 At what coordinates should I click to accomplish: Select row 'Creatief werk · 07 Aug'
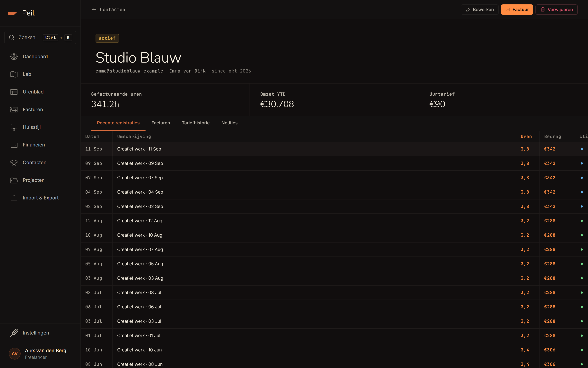click(x=334, y=250)
